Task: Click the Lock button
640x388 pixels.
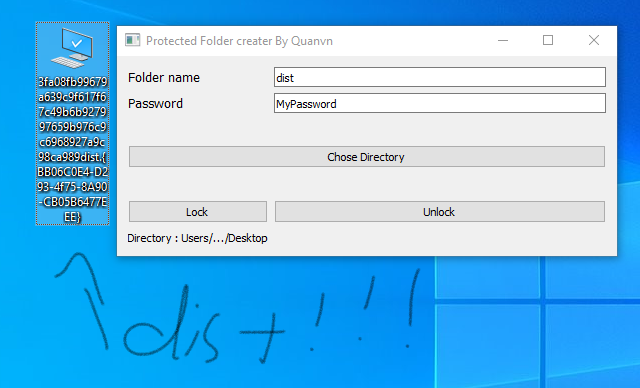Action: coord(198,212)
